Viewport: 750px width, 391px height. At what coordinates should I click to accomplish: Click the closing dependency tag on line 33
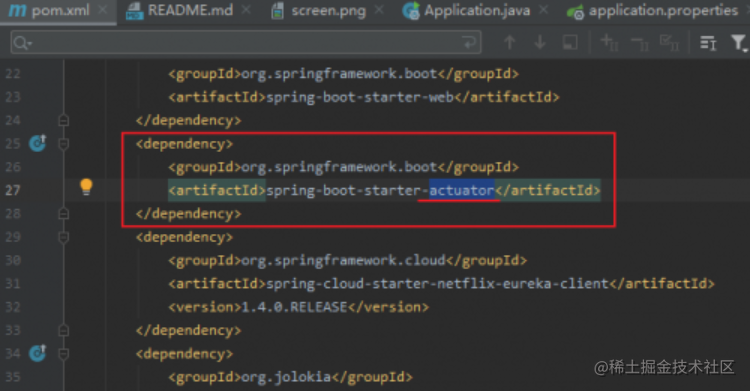point(188,331)
